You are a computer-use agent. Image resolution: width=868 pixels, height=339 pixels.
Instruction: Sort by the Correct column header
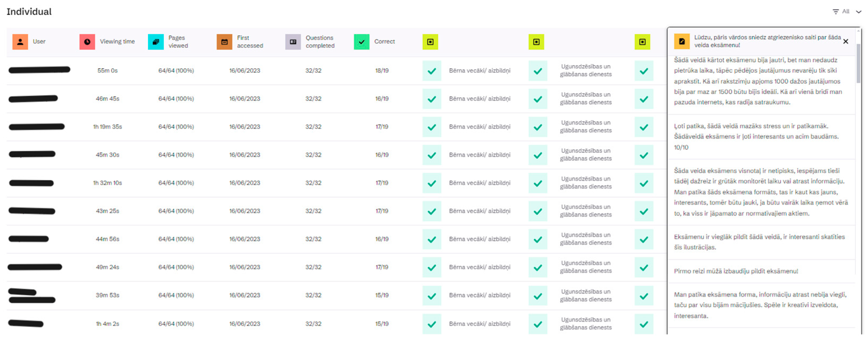point(384,41)
